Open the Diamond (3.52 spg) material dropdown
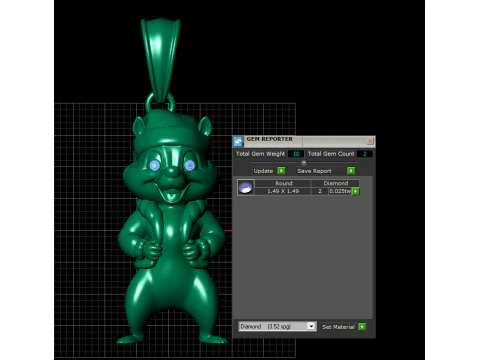Image resolution: width=480 pixels, height=360 pixels. click(277, 326)
